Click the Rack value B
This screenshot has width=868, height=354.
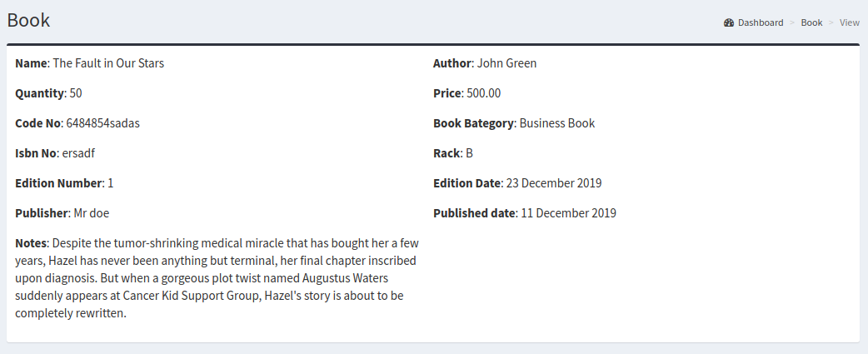pyautogui.click(x=469, y=153)
